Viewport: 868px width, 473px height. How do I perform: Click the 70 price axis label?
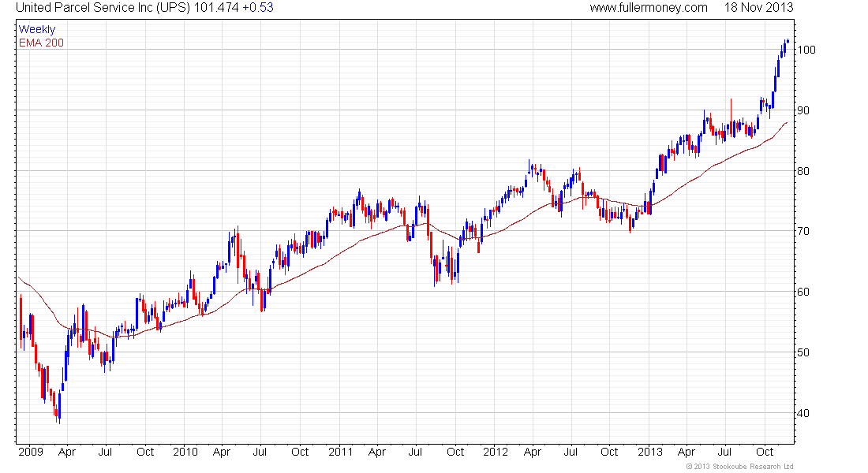click(803, 231)
